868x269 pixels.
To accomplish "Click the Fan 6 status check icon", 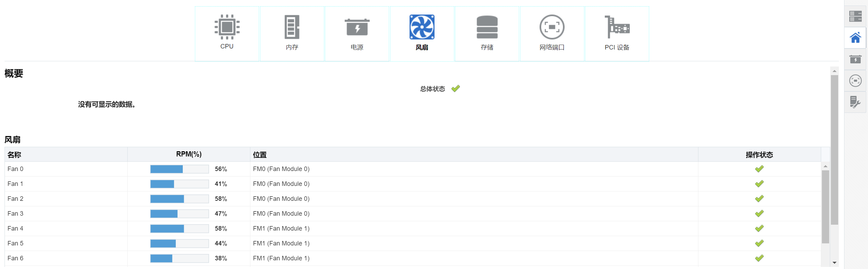I will pos(759,258).
